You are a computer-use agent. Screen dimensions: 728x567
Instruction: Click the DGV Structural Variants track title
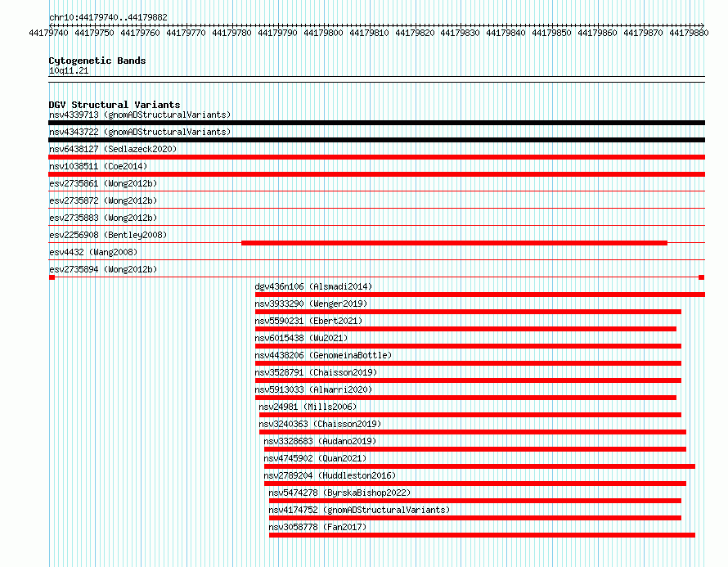(115, 105)
